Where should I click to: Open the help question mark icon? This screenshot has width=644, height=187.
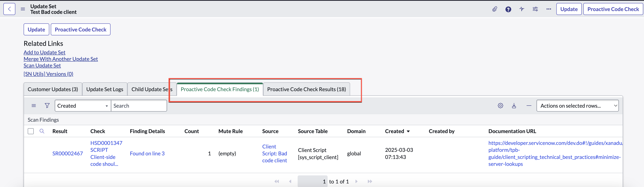click(508, 9)
